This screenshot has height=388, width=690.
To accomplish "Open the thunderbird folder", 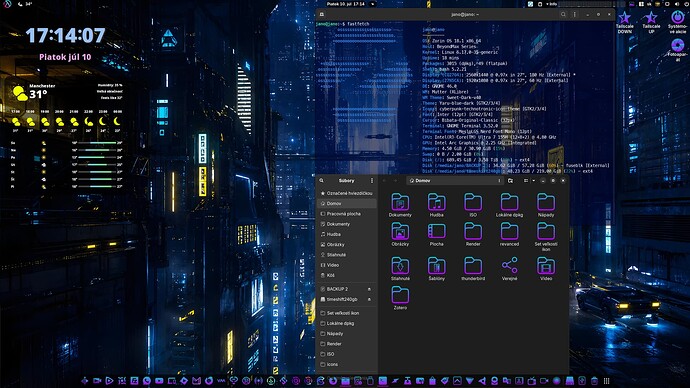I will coord(473,266).
